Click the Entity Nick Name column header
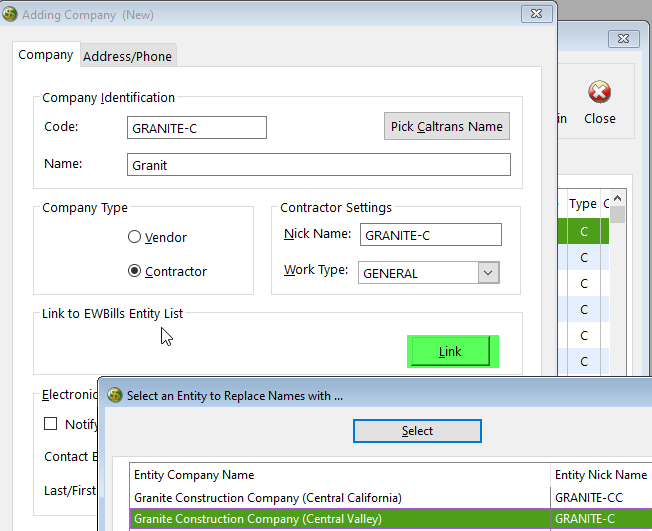Screen dimensions: 652x531 click(x=601, y=475)
